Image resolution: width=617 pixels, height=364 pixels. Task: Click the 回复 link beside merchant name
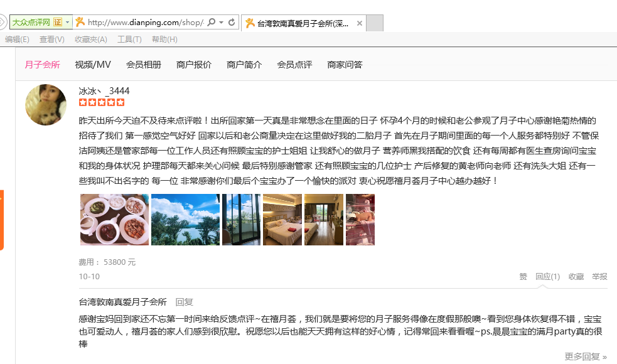[x=184, y=302]
